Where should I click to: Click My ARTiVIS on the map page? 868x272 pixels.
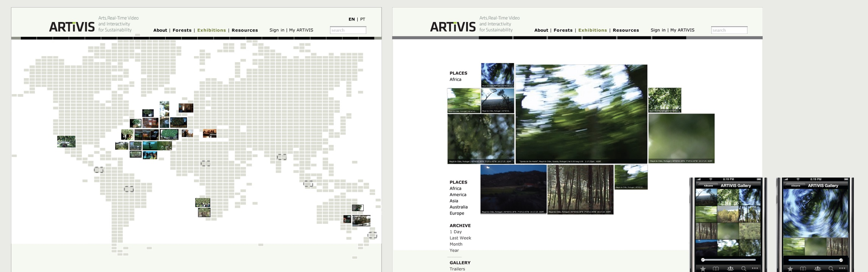click(x=301, y=30)
